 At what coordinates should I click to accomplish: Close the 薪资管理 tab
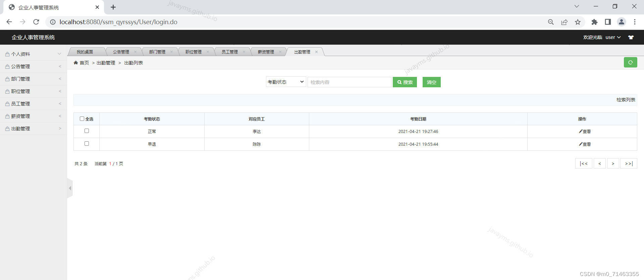point(280,52)
